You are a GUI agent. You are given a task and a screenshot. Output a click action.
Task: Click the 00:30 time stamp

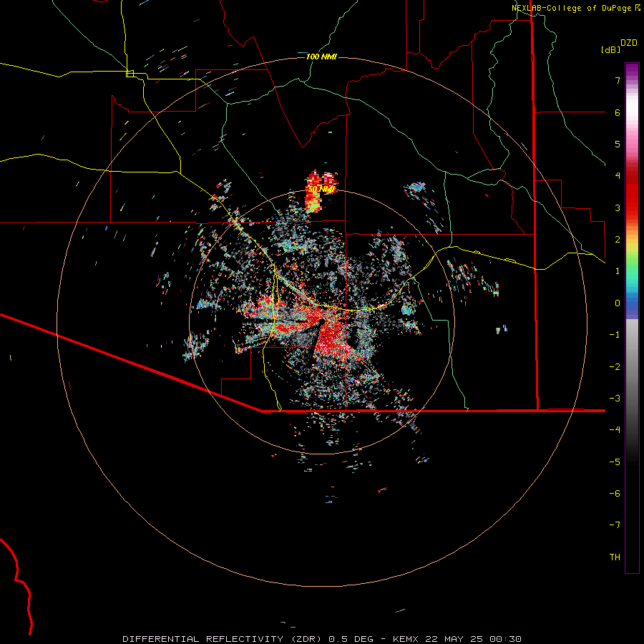coord(505,639)
